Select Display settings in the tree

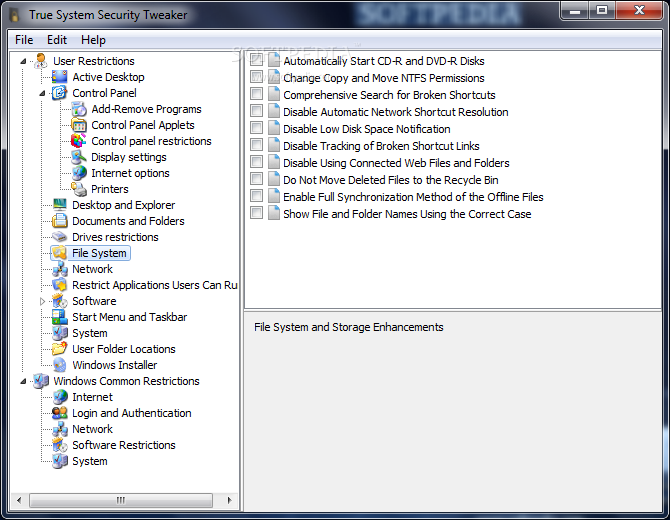click(129, 157)
